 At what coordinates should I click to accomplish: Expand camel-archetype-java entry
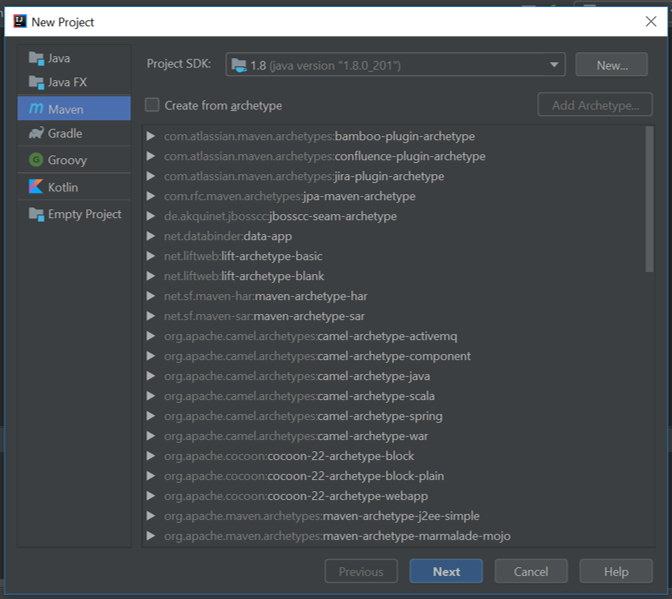coord(150,376)
